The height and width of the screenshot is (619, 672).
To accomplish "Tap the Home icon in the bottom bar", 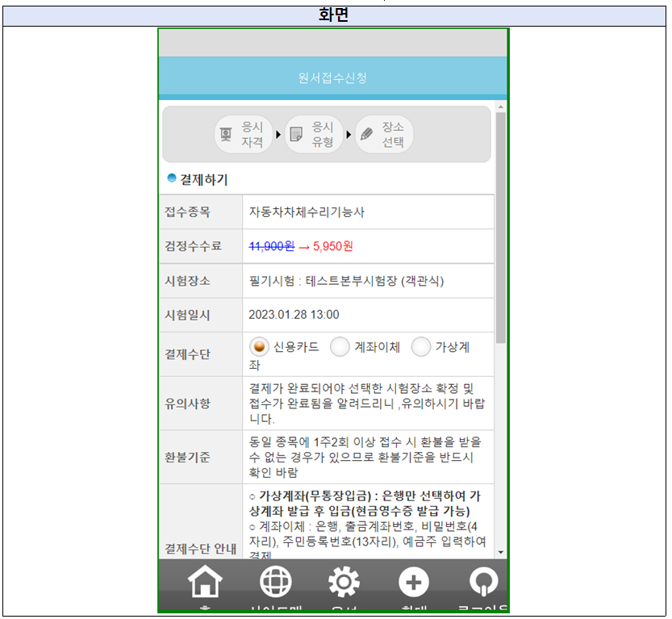I will tap(205, 581).
